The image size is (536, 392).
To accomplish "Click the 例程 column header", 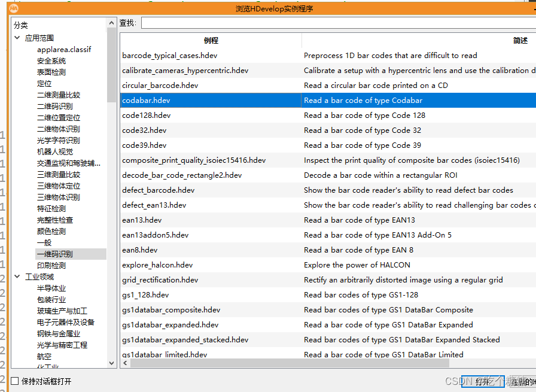I will [211, 40].
